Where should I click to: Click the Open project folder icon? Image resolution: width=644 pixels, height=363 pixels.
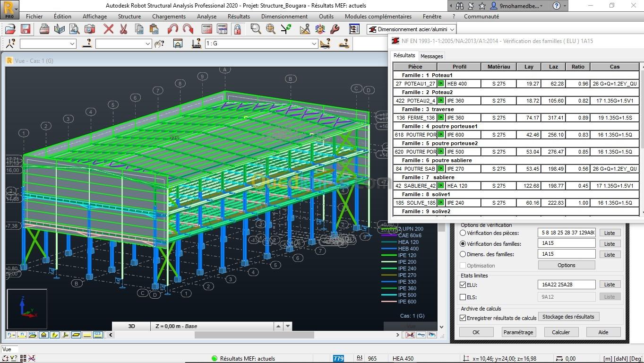click(x=10, y=29)
